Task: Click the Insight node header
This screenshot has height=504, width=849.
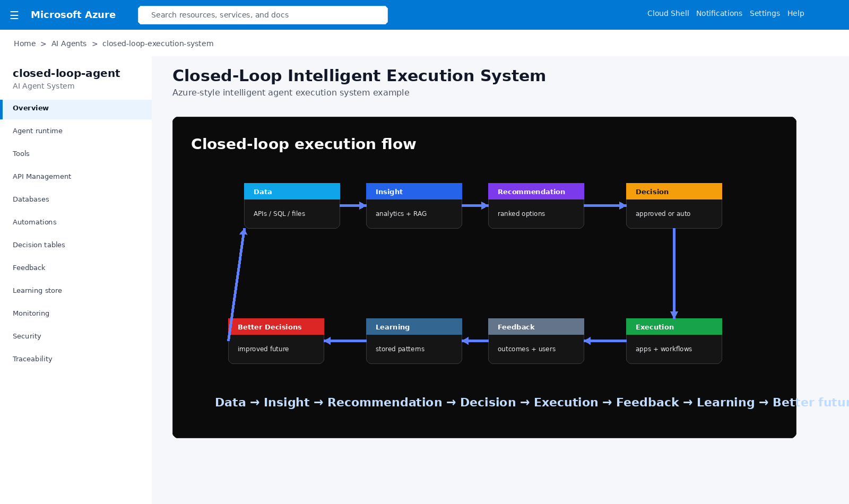Action: tap(414, 192)
